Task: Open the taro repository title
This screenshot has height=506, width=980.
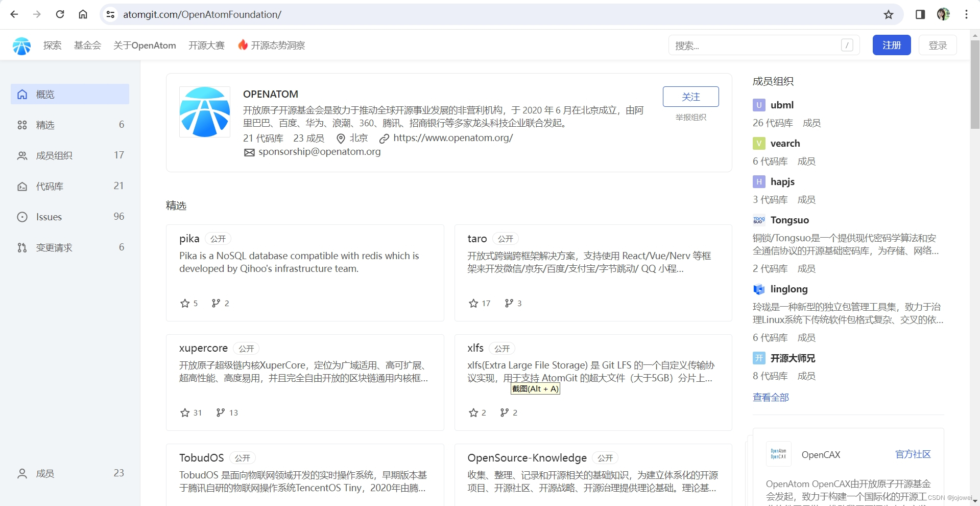Action: (477, 239)
